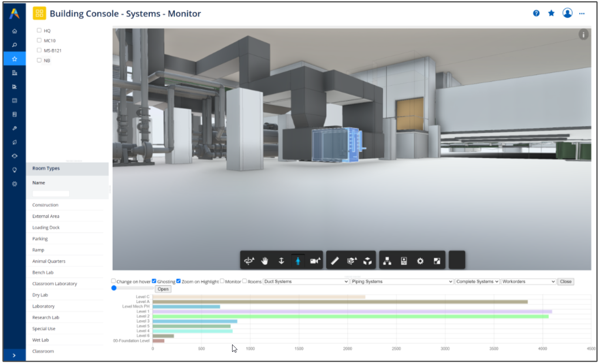The height and width of the screenshot is (364, 600).
Task: Click the viewer info icon
Action: pyautogui.click(x=583, y=35)
